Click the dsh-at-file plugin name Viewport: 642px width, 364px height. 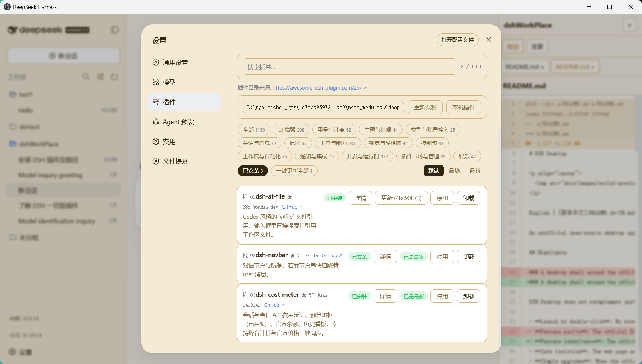click(x=270, y=196)
